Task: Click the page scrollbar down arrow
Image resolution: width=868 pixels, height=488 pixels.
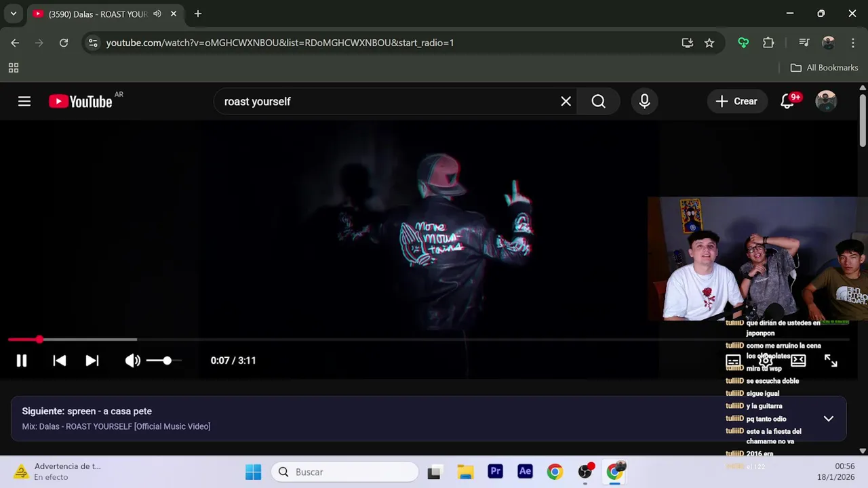Action: 863,451
